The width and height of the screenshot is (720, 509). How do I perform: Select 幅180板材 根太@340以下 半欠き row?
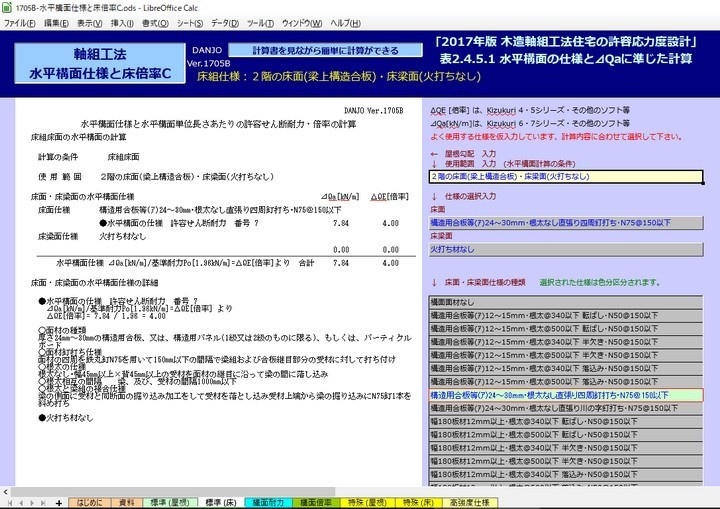click(566, 448)
